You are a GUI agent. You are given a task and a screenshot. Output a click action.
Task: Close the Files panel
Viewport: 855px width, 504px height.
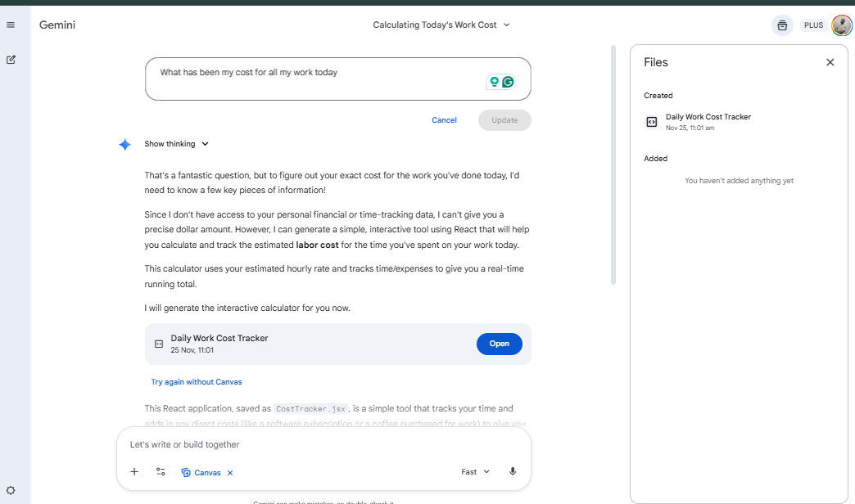tap(830, 62)
